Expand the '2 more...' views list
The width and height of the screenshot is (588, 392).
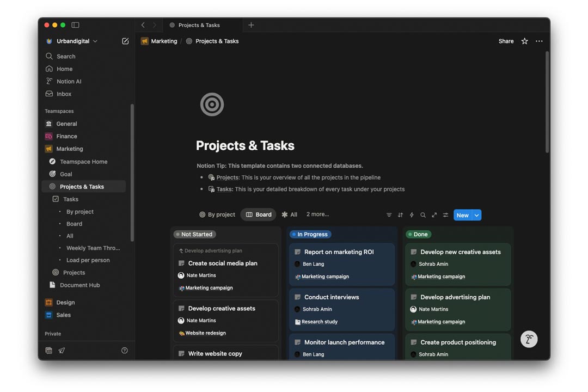317,215
